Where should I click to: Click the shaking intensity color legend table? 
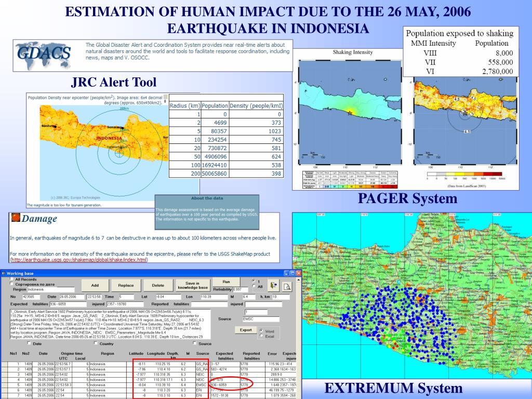point(350,179)
